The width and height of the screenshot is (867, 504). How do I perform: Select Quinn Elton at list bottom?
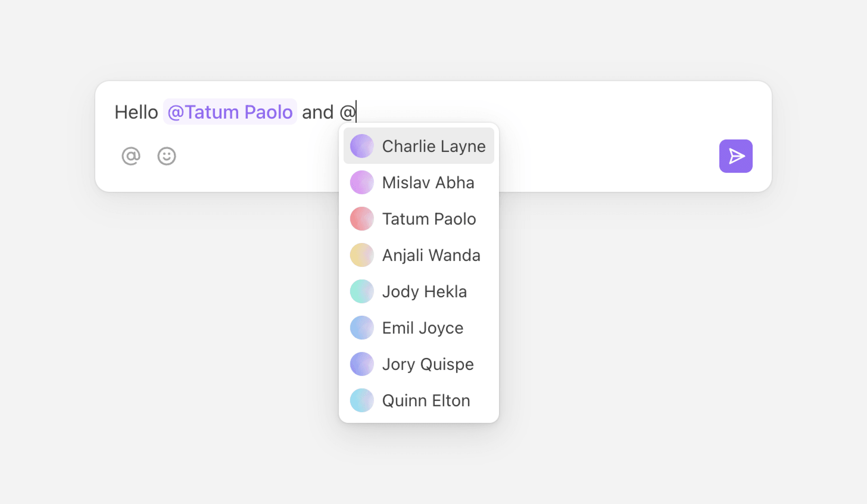point(426,401)
